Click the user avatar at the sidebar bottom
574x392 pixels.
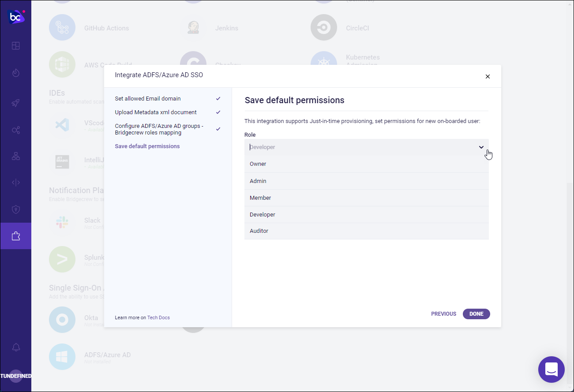16,376
